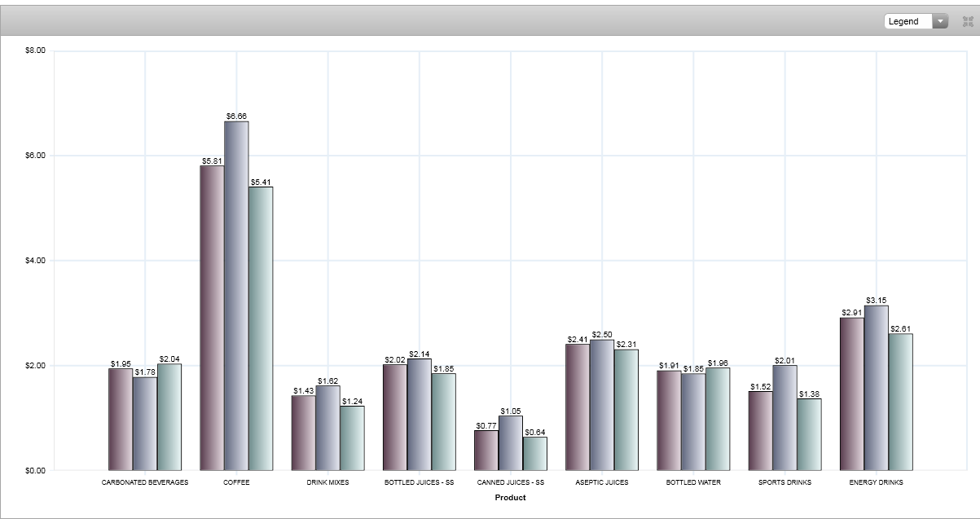Click the Legend combo box text
The width and height of the screenshot is (980, 519).
click(x=907, y=21)
